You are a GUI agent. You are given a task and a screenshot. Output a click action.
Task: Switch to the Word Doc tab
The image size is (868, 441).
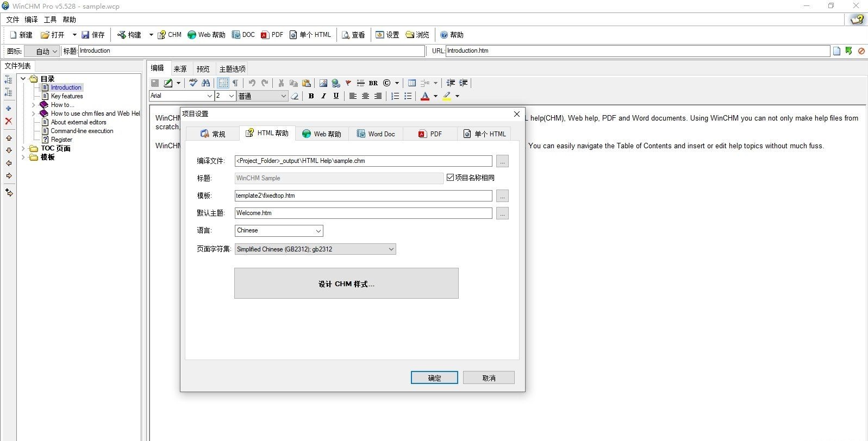coord(376,134)
